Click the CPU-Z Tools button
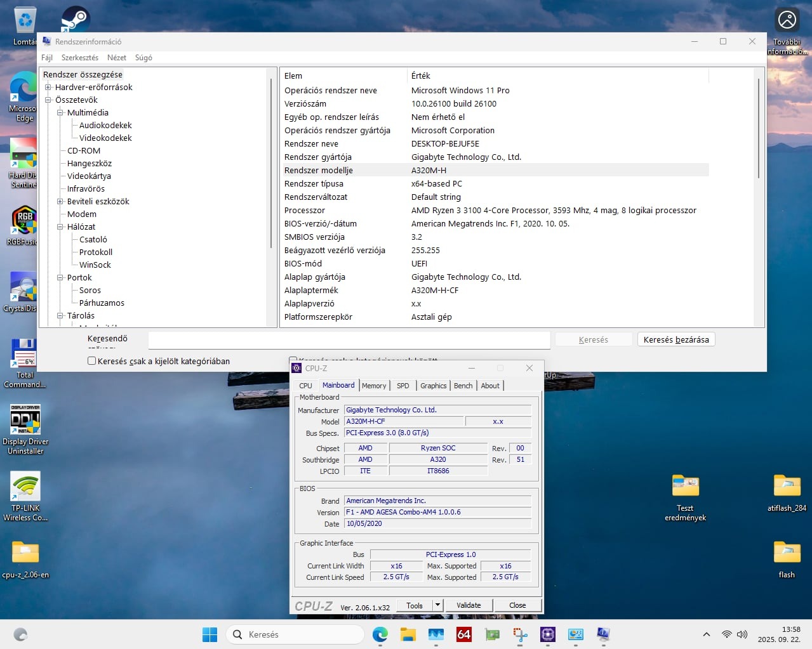The image size is (812, 649). point(415,605)
